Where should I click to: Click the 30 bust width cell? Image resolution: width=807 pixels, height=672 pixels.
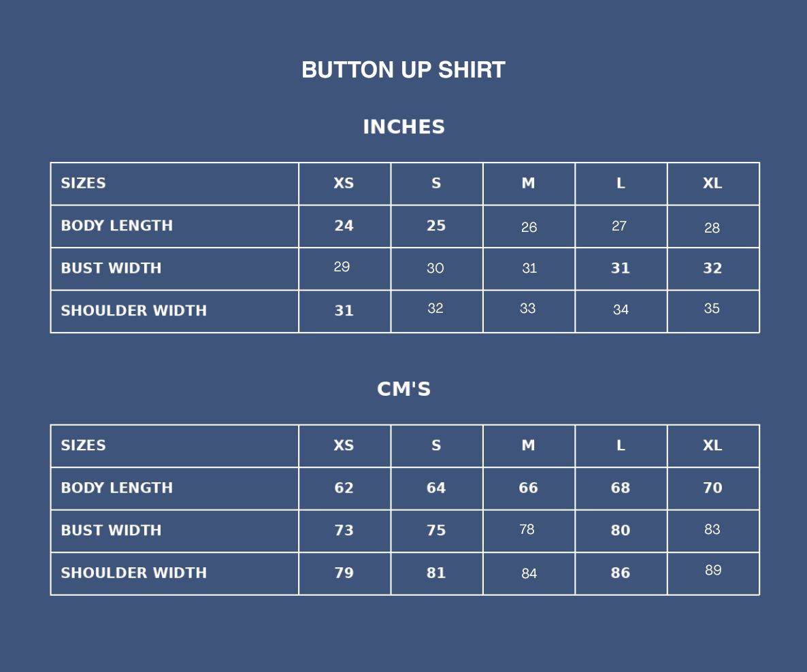[x=435, y=269]
